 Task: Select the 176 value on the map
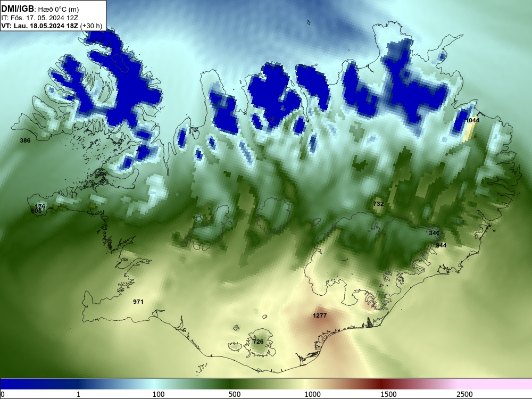(40, 206)
